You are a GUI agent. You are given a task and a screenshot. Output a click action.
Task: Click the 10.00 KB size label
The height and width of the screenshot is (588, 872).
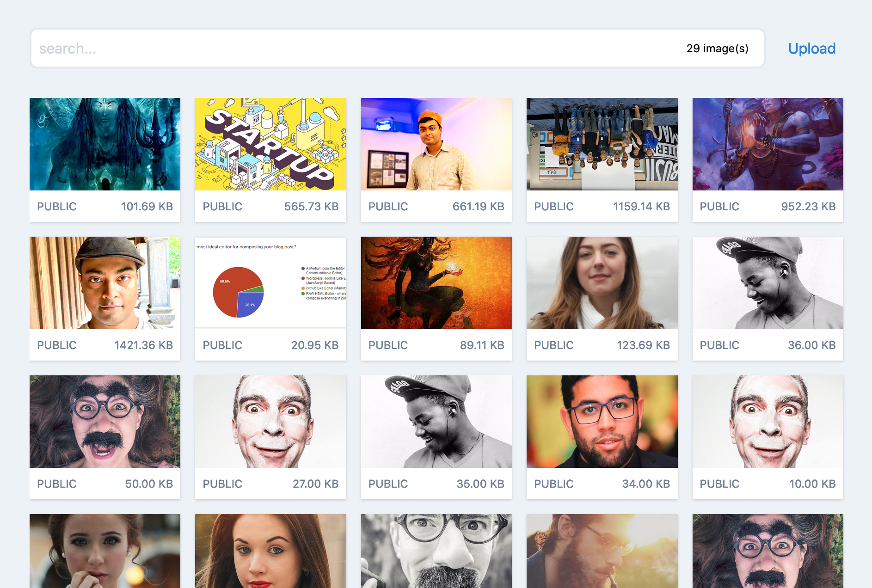(812, 484)
